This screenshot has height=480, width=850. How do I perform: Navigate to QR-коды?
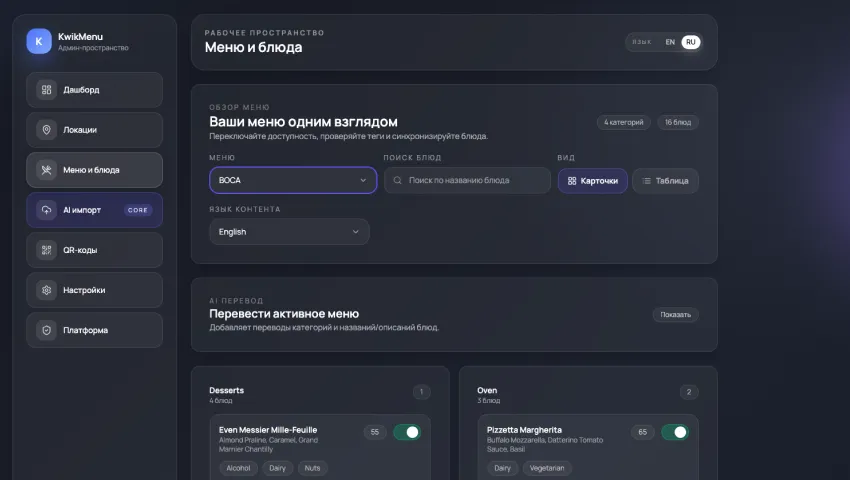coord(94,250)
